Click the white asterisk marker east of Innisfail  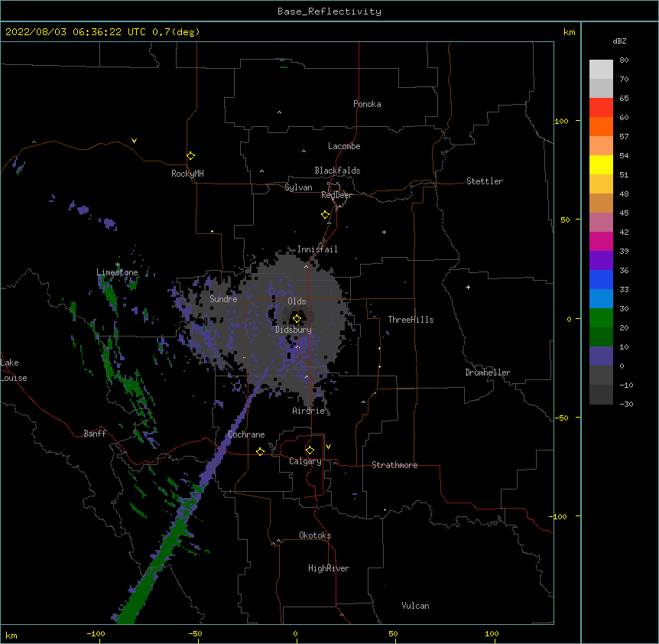click(x=384, y=232)
